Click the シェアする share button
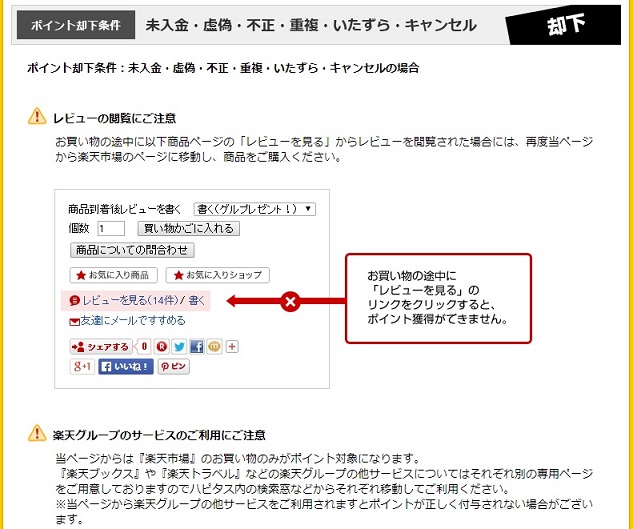Viewport: 633px width, 529px height. (x=101, y=347)
